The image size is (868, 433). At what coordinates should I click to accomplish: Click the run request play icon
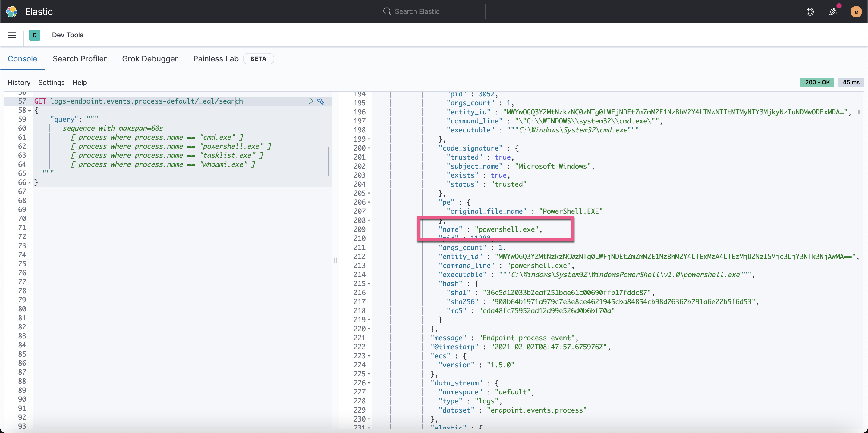click(x=311, y=101)
